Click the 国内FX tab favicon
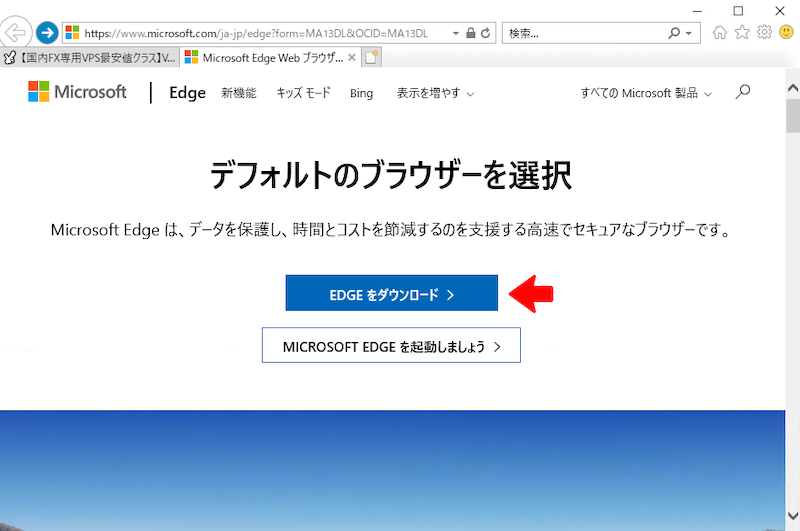 pos(9,58)
